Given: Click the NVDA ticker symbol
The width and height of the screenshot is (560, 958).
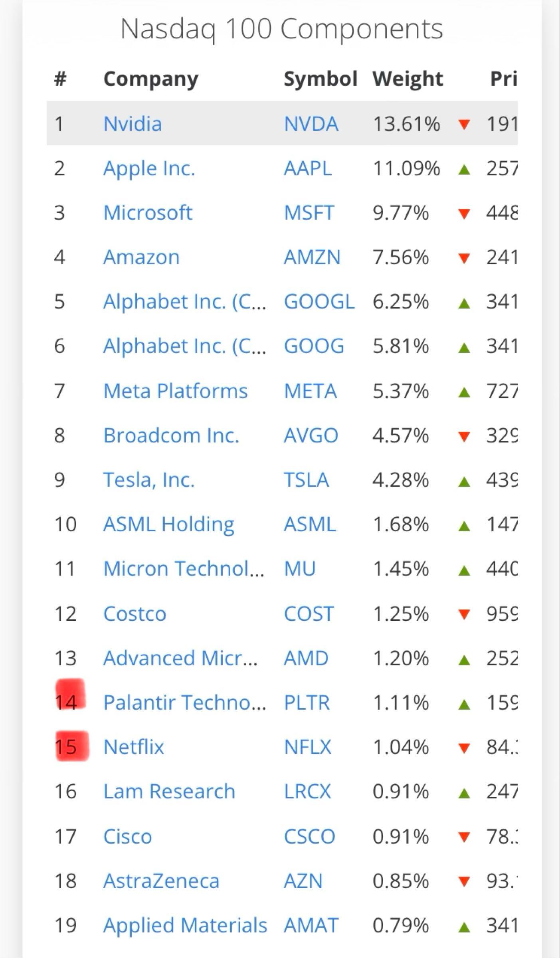Looking at the screenshot, I should click(x=311, y=124).
